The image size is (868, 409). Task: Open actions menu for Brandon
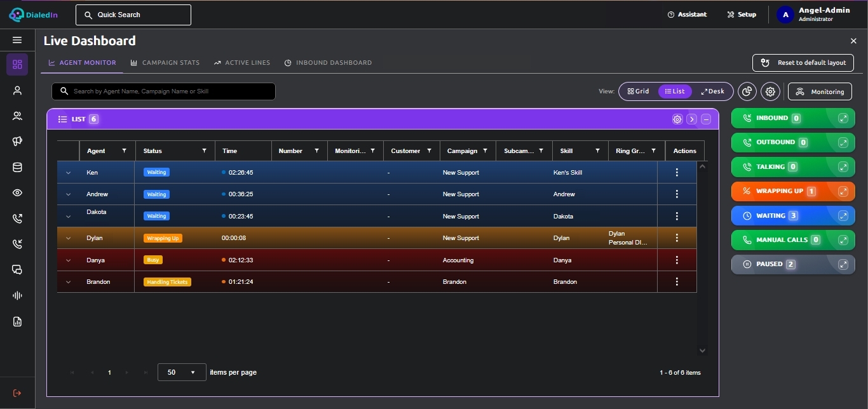coord(677,282)
